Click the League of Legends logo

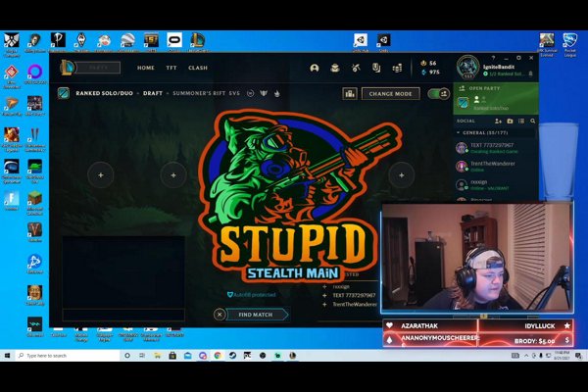(x=67, y=68)
